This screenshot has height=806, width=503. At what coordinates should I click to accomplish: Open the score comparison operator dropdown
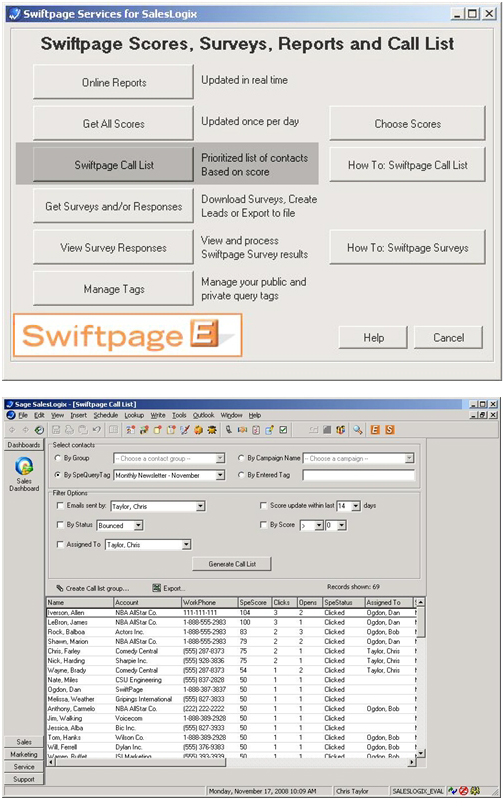coord(312,525)
